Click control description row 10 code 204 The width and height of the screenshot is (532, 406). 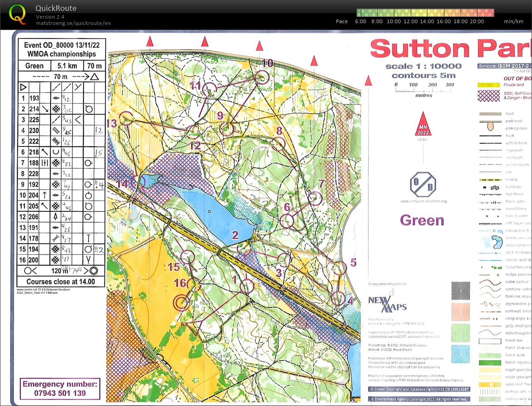click(x=34, y=195)
